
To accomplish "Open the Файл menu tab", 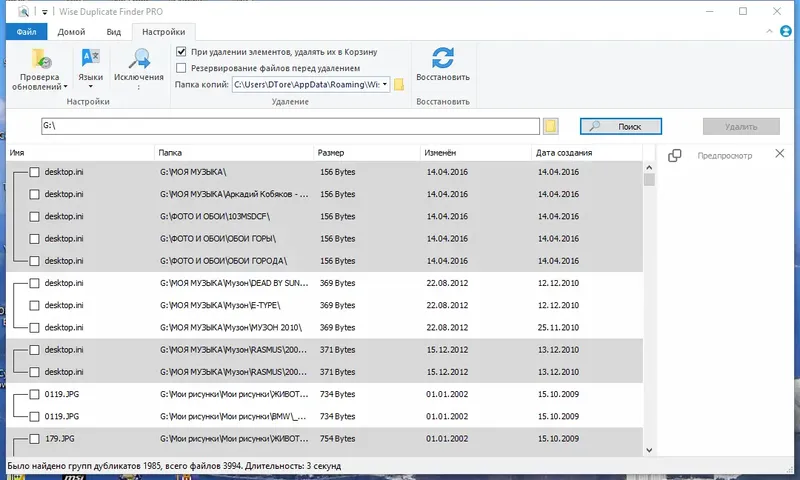I will pyautogui.click(x=27, y=32).
